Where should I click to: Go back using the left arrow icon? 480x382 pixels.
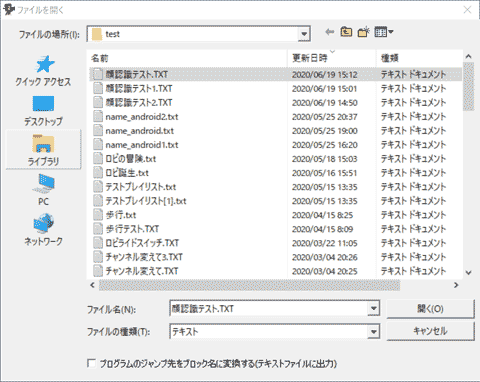click(x=330, y=32)
